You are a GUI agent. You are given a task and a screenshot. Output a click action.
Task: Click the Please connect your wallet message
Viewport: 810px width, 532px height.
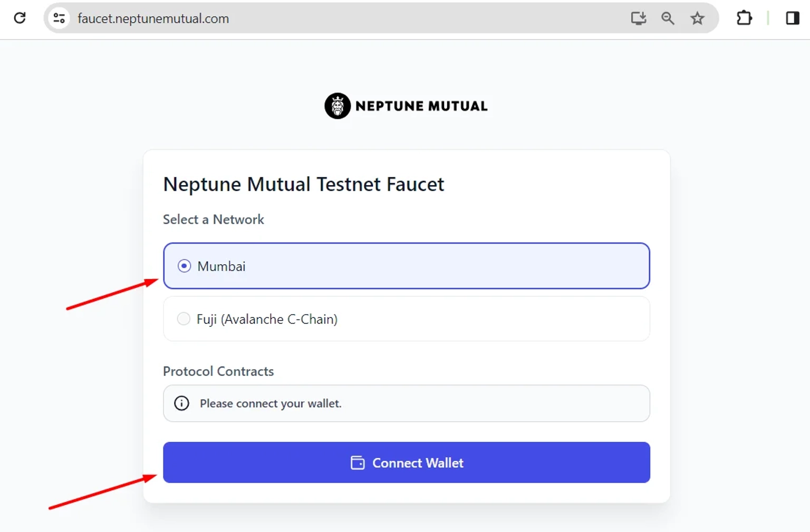[x=271, y=403]
